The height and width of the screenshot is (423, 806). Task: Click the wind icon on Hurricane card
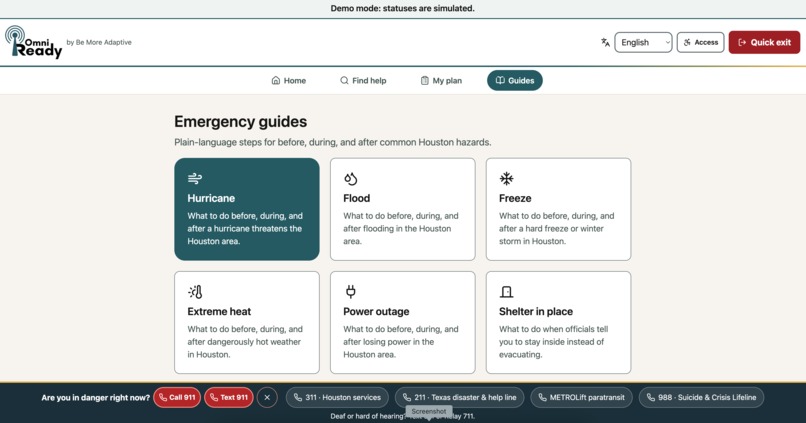point(195,178)
